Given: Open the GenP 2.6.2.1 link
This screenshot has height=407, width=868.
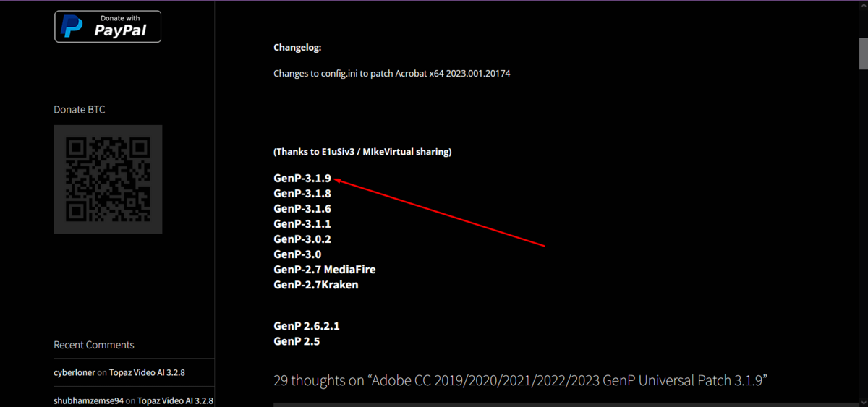Looking at the screenshot, I should (307, 325).
